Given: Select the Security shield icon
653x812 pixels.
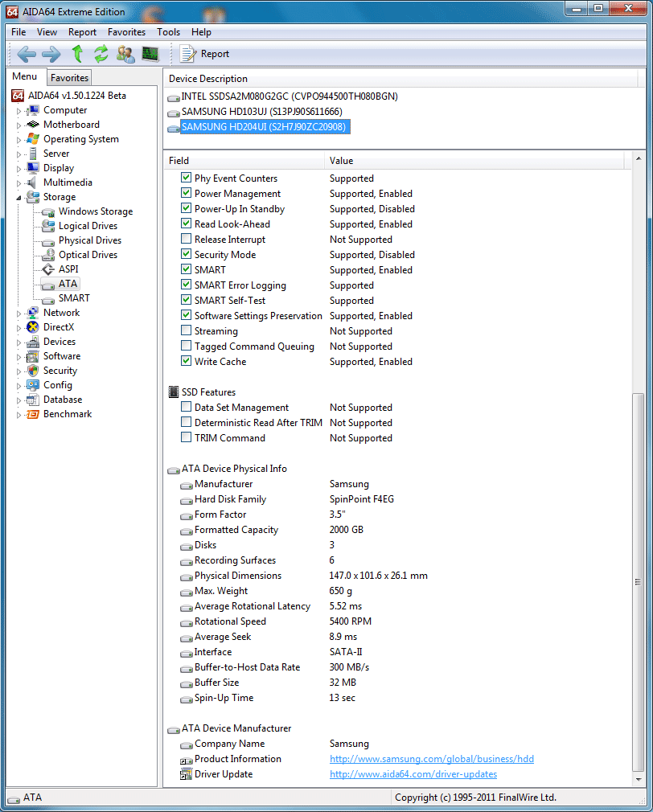Looking at the screenshot, I should pos(33,371).
